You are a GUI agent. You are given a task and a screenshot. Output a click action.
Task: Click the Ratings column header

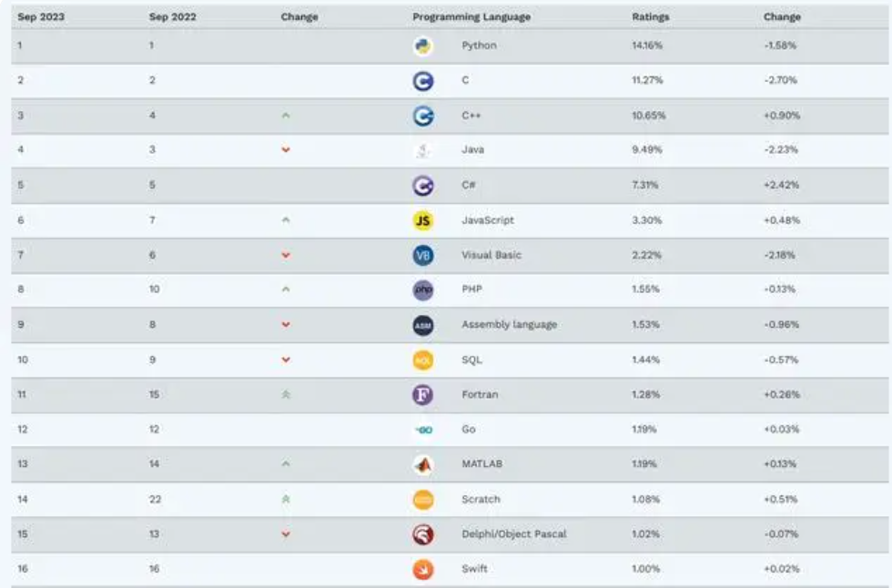pos(651,17)
